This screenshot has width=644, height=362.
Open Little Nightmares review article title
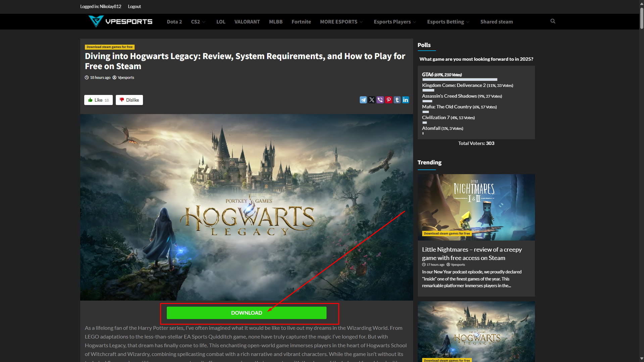[472, 254]
